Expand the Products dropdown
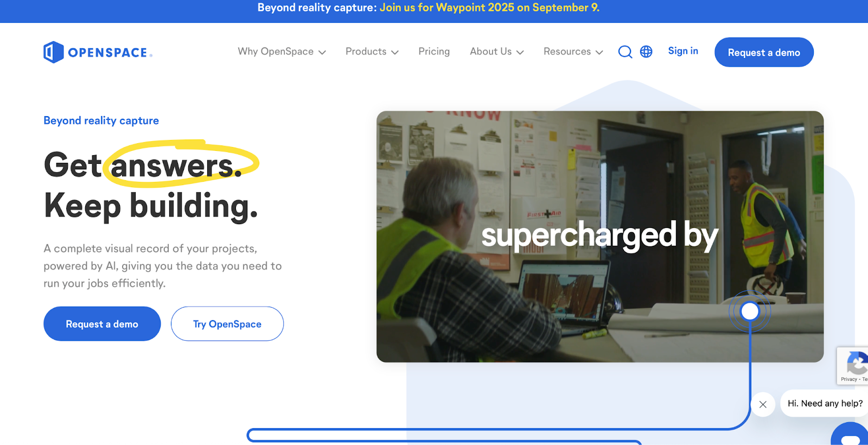 pyautogui.click(x=372, y=52)
